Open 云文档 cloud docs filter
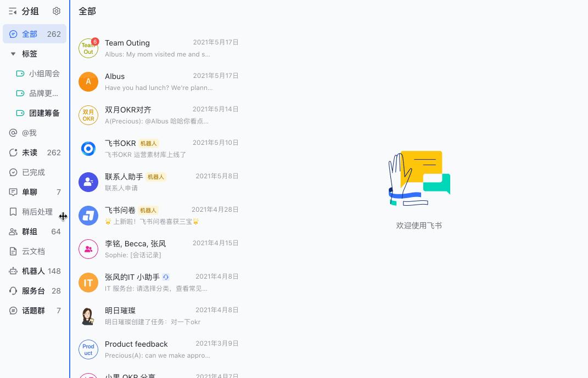The width and height of the screenshot is (588, 378). tap(35, 251)
